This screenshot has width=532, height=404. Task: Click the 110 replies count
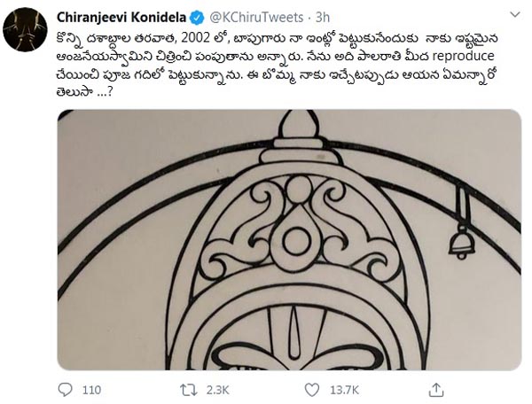(91, 390)
